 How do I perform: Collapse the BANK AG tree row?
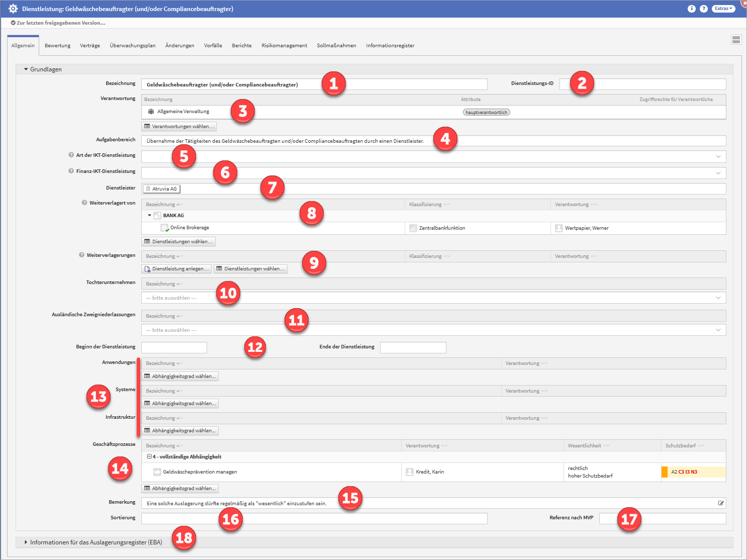(149, 215)
